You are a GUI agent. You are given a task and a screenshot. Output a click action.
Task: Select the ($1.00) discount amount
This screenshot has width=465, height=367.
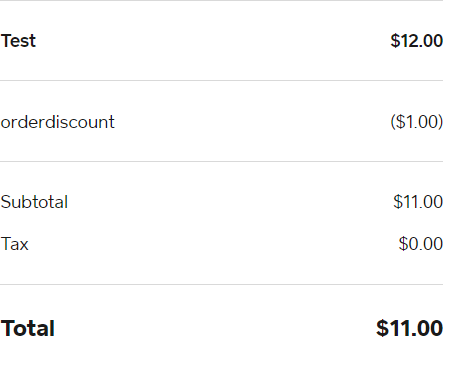tap(417, 122)
